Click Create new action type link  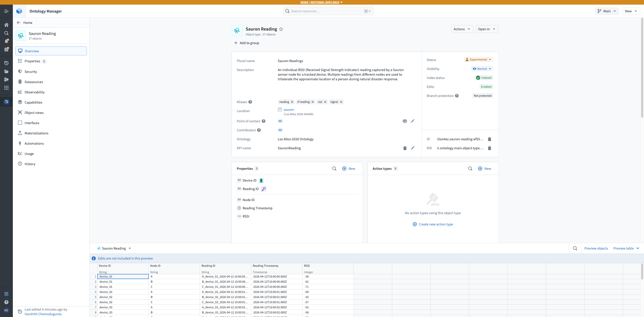click(436, 224)
